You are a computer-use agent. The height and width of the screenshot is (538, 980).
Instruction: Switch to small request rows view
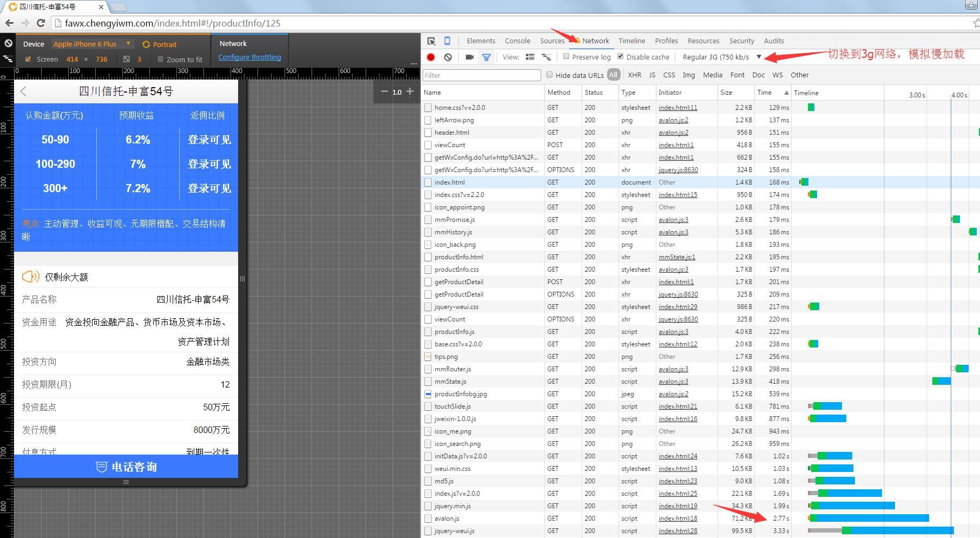546,57
